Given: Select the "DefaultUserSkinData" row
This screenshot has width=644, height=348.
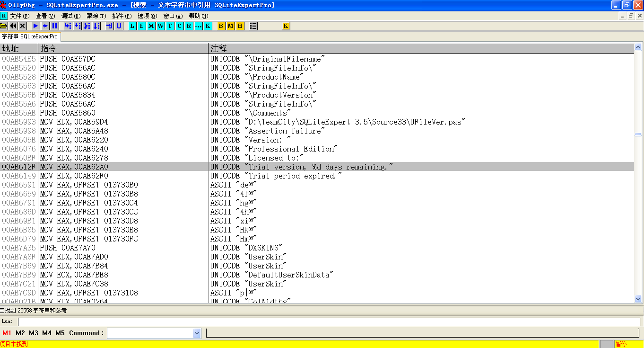Looking at the screenshot, I should [x=317, y=275].
